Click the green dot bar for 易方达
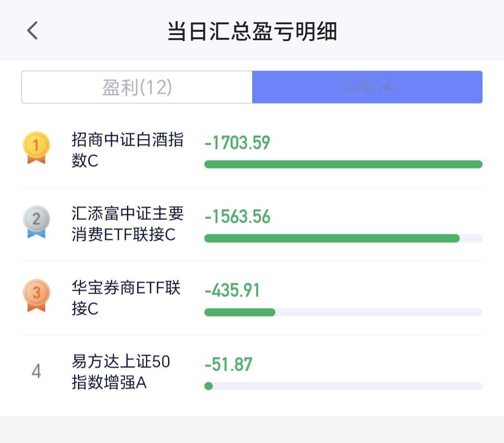 point(209,386)
